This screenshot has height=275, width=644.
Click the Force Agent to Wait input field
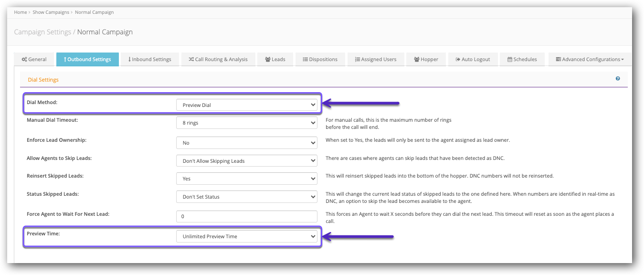(246, 216)
